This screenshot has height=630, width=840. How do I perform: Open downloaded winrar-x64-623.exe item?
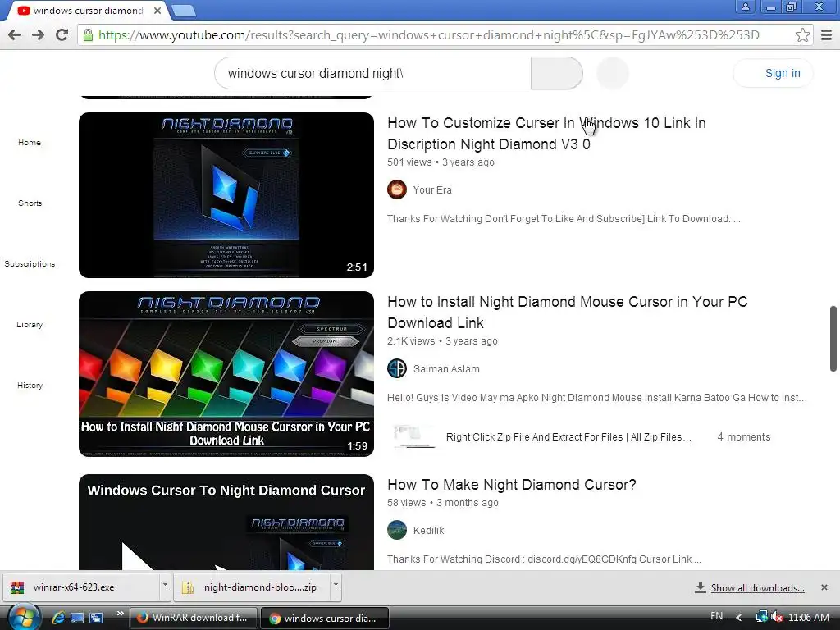(x=81, y=587)
